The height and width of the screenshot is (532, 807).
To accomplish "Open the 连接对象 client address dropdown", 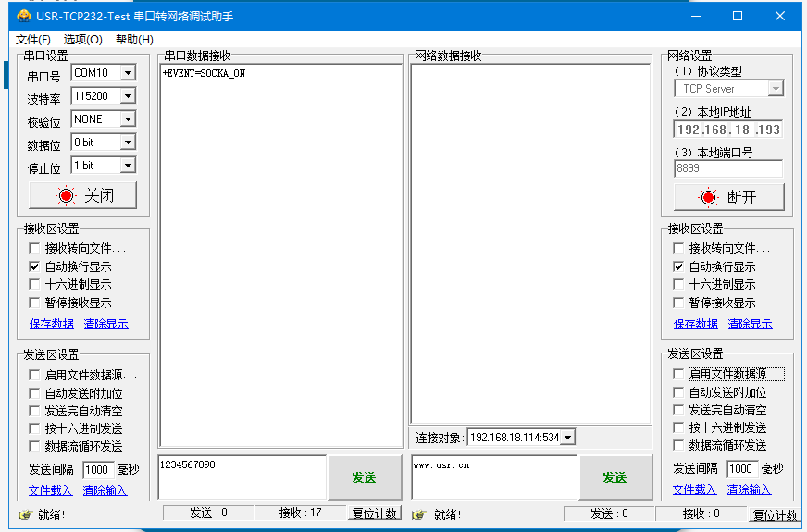I will point(567,438).
